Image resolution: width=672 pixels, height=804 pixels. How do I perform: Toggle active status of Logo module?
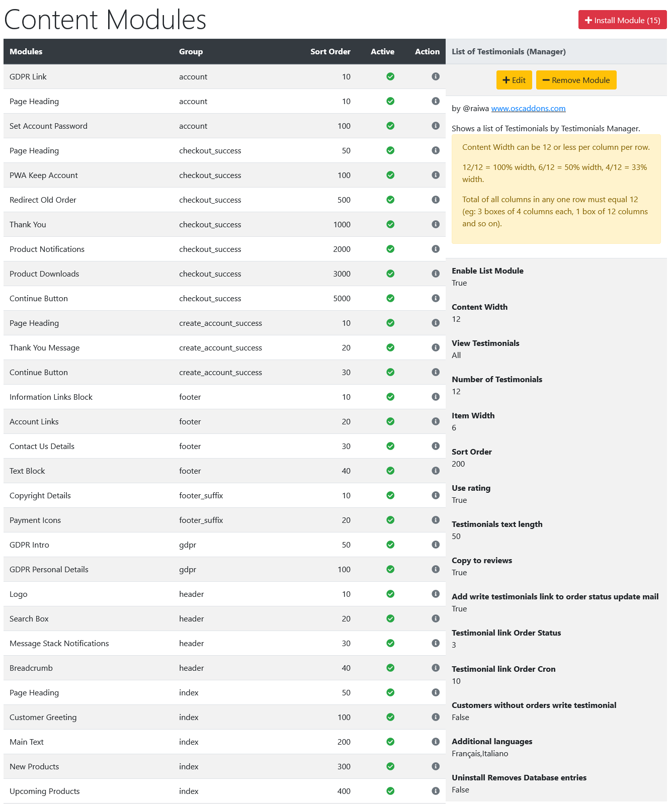pos(390,594)
